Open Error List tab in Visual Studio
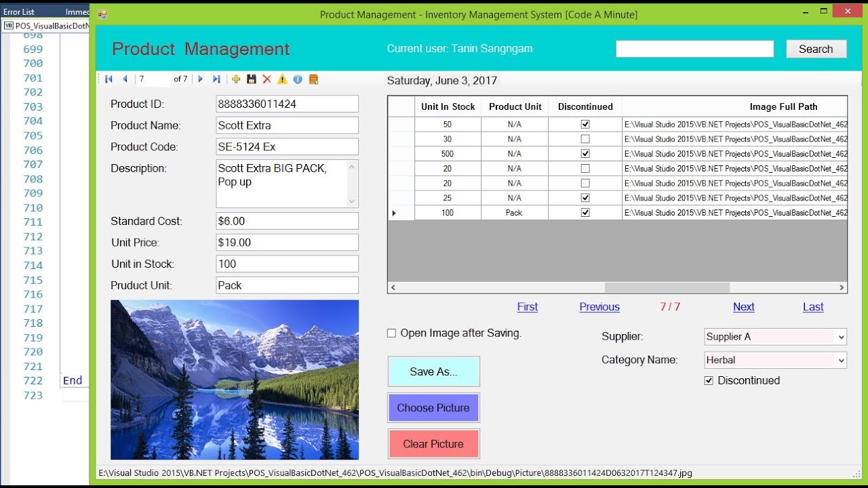868x488 pixels. pos(18,12)
